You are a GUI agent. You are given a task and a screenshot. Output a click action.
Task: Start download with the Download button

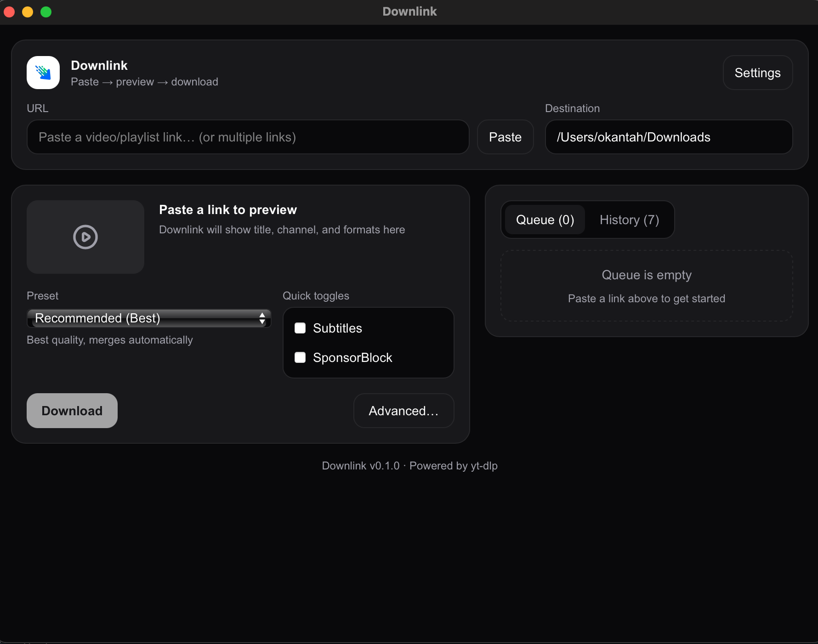(x=72, y=411)
